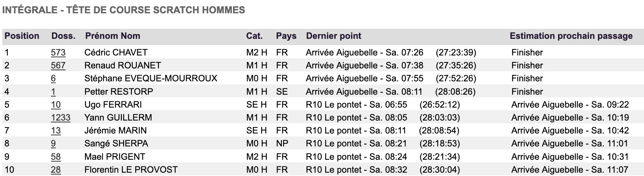Click Estimation prochain passage column header
644x176 pixels.
(571, 36)
